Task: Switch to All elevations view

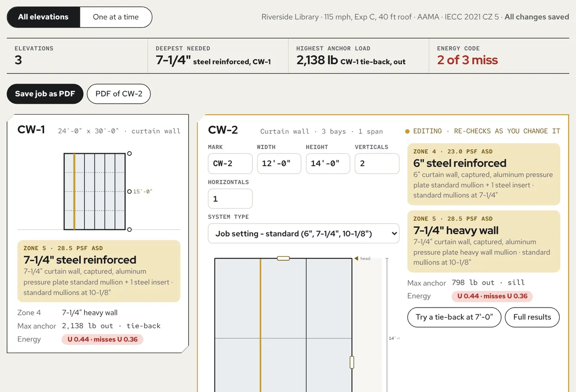Action: click(x=43, y=17)
